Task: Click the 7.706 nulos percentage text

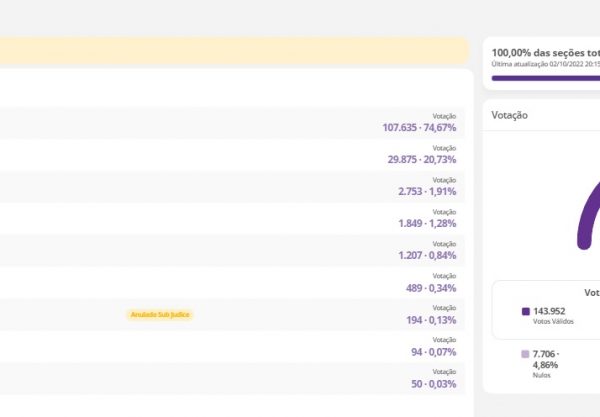Action: pos(547,359)
